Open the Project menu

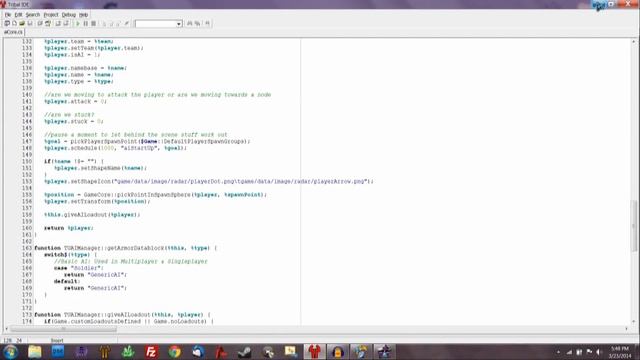point(51,15)
